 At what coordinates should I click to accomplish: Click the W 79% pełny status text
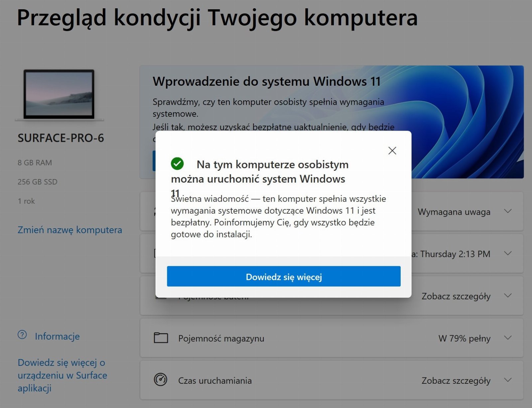pos(465,339)
